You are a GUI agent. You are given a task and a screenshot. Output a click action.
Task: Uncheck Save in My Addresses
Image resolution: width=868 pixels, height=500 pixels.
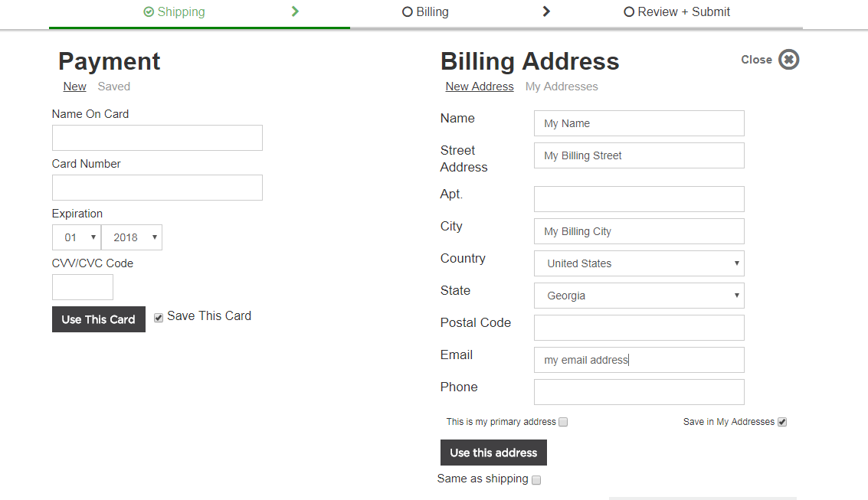point(781,422)
